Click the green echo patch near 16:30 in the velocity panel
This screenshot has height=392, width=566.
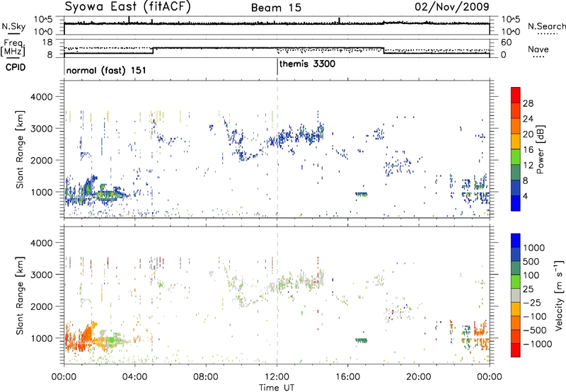click(x=362, y=340)
